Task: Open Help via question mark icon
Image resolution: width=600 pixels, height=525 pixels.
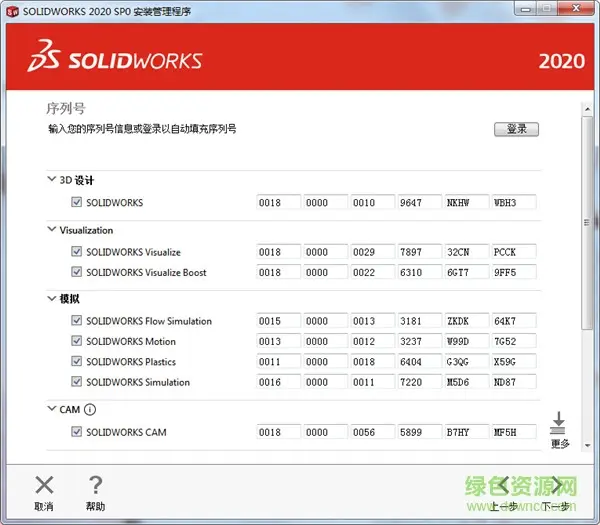Action: pos(95,485)
